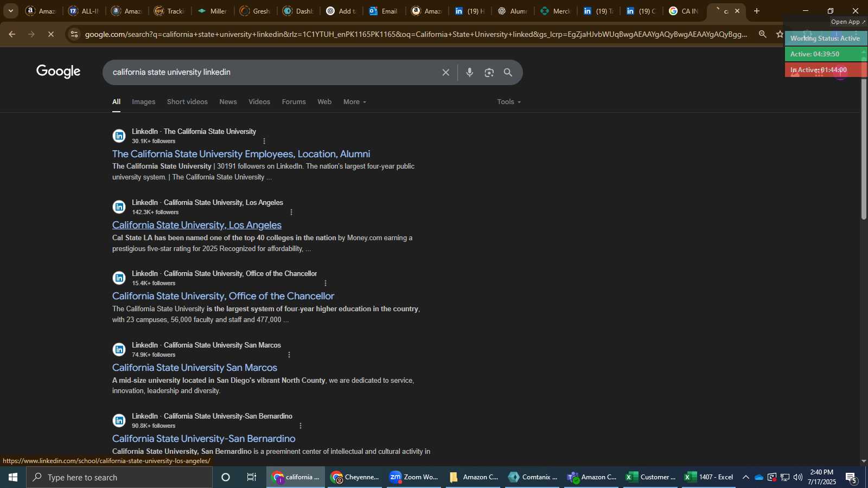This screenshot has width=868, height=488.
Task: Click LinkedIn favicon of Los Angeles result
Action: tap(119, 207)
